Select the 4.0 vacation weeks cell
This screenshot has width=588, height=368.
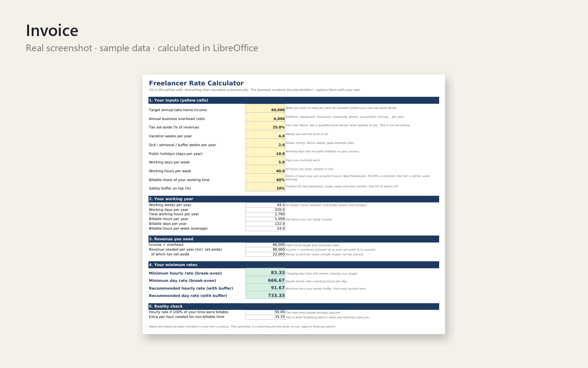click(265, 134)
